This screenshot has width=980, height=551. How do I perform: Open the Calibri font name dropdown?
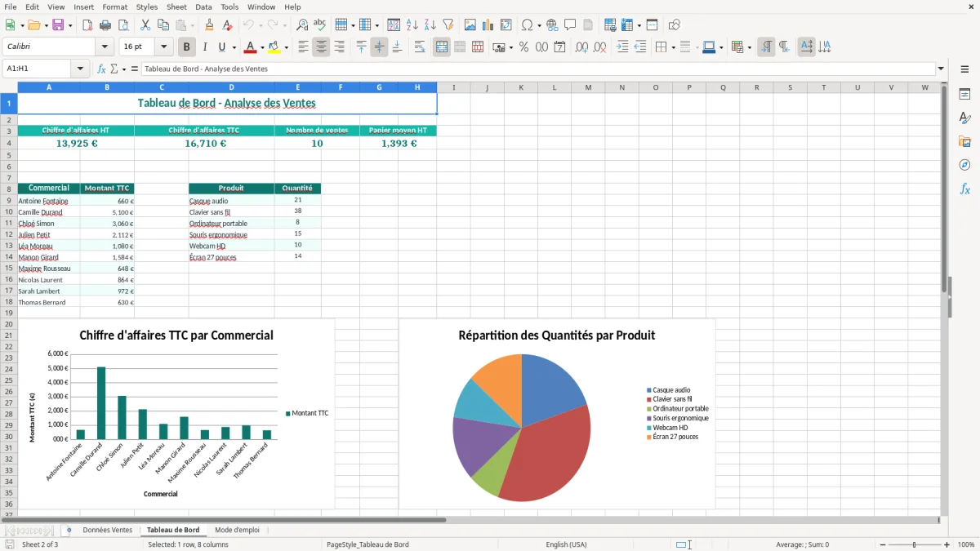(x=105, y=47)
